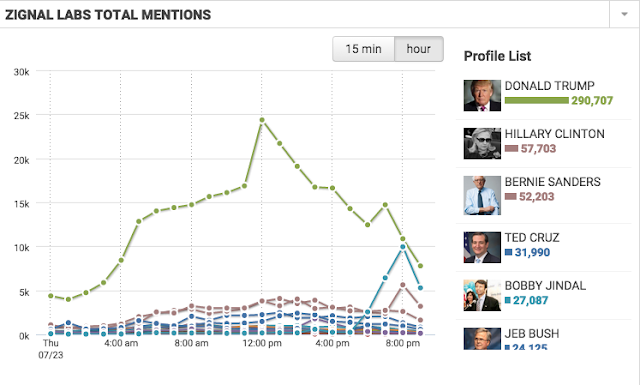Screen dimensions: 640x385
Task: Click Hillary Clinton's profile photo
Action: [482, 143]
